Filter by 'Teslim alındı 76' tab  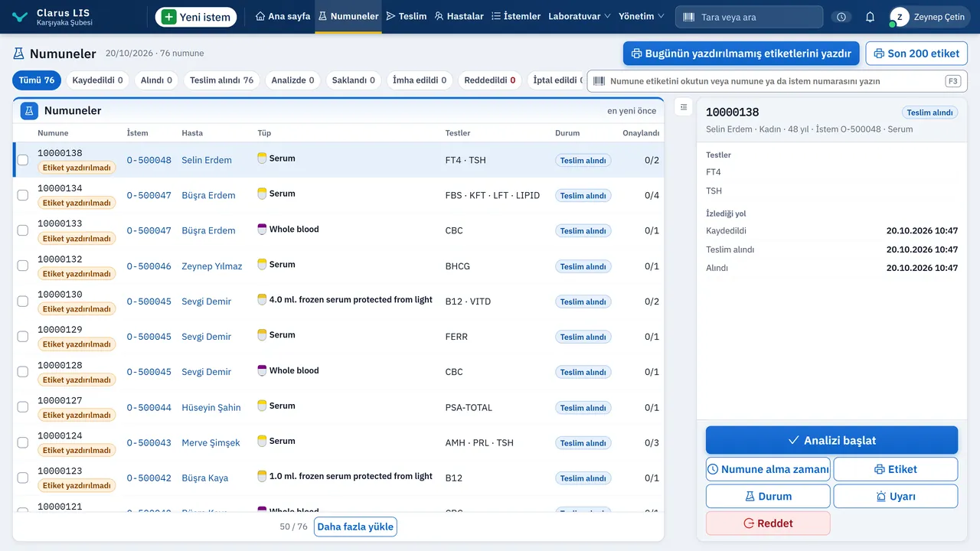tap(221, 80)
